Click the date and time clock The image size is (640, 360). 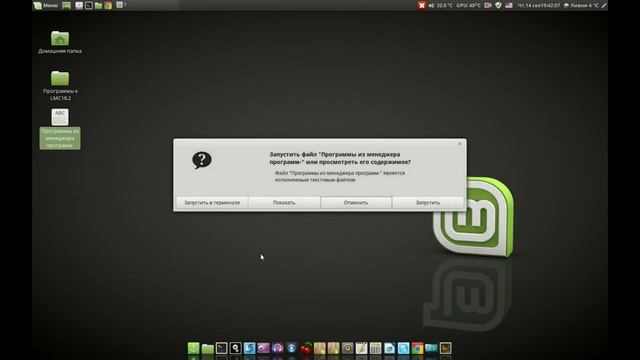point(538,5)
